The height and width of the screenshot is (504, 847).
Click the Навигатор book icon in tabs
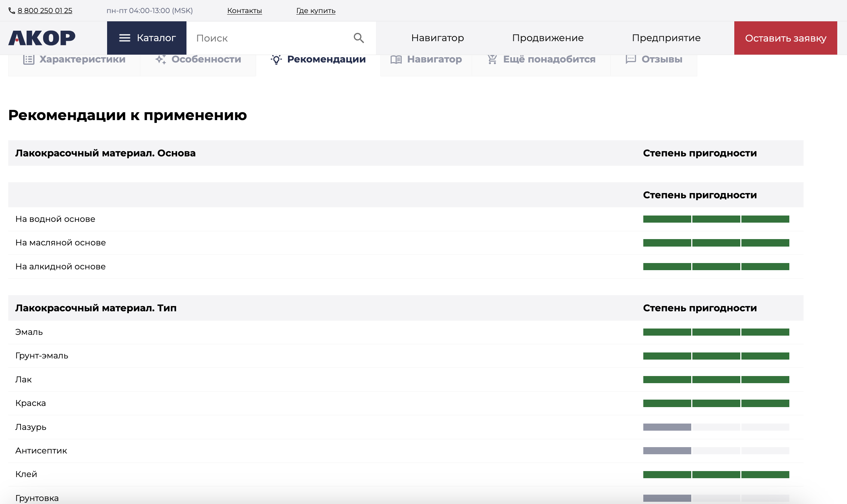(396, 59)
